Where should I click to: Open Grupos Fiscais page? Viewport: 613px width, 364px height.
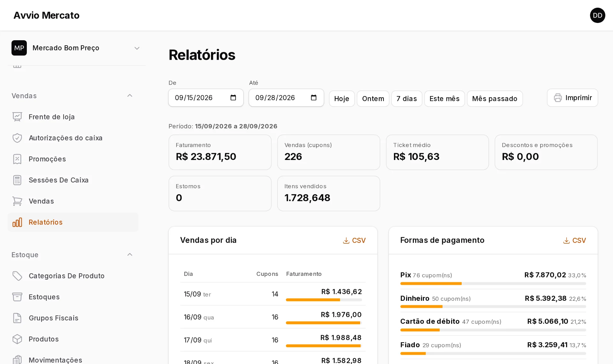(x=73, y=318)
